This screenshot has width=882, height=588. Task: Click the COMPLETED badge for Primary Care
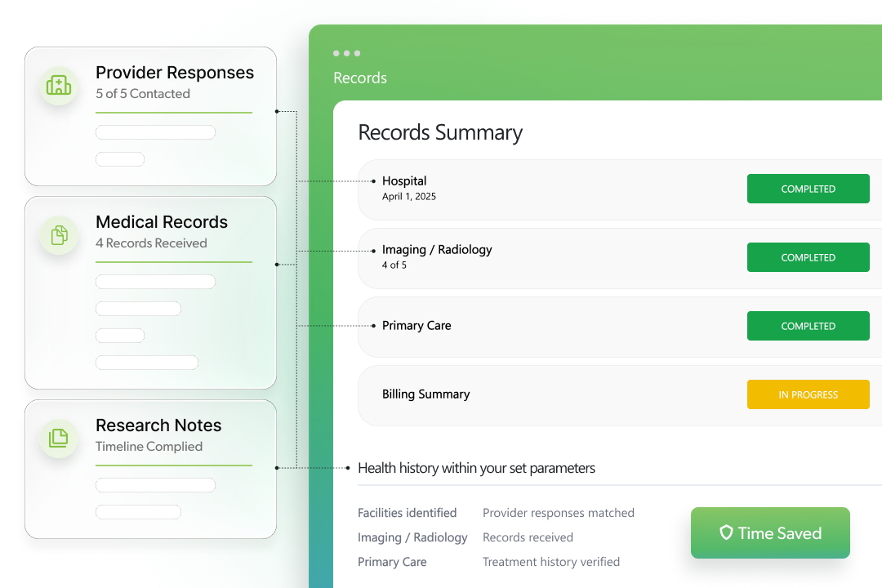[x=808, y=326]
